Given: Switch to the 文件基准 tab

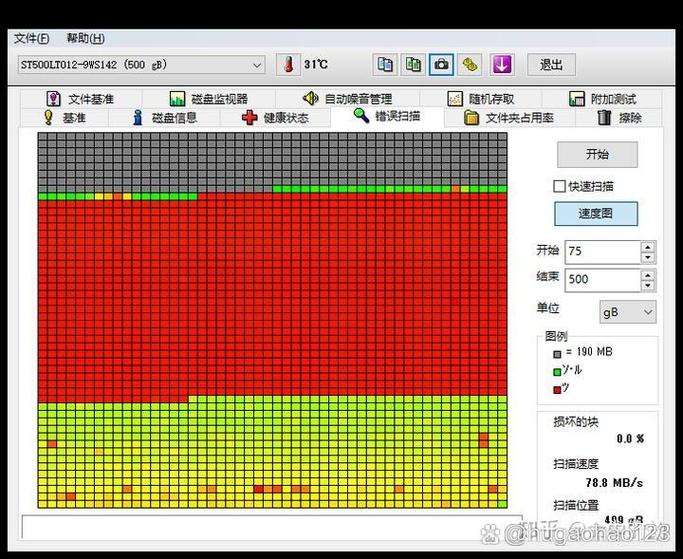Looking at the screenshot, I should coord(81,99).
